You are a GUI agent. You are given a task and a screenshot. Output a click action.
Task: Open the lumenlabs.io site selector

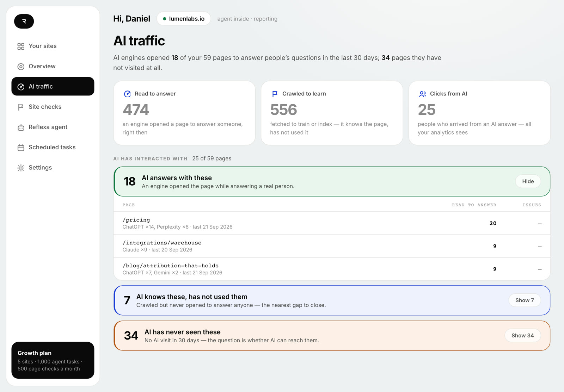tap(184, 19)
